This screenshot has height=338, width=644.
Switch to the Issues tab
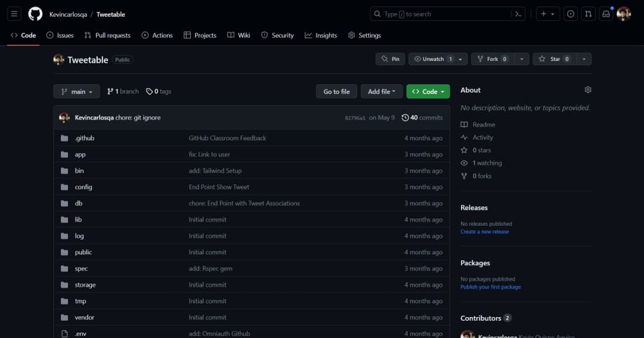[60, 35]
